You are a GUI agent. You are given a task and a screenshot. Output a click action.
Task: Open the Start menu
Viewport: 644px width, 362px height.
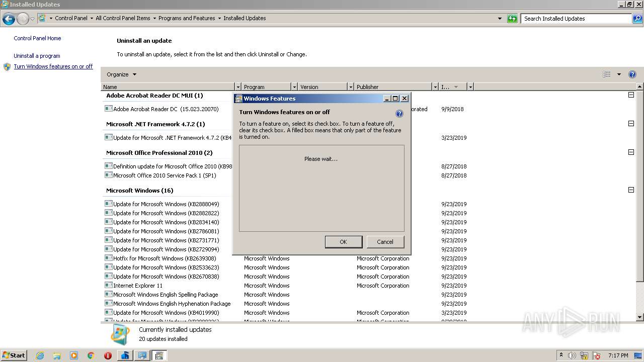[x=14, y=355]
